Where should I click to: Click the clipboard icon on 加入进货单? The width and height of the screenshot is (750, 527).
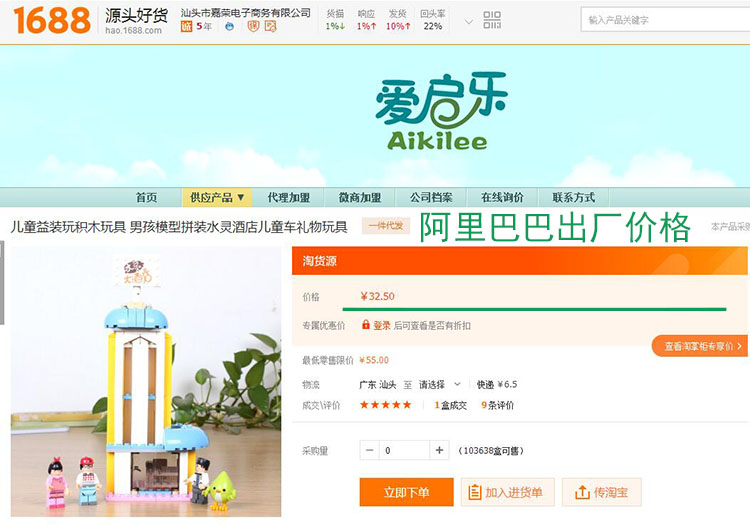[474, 492]
